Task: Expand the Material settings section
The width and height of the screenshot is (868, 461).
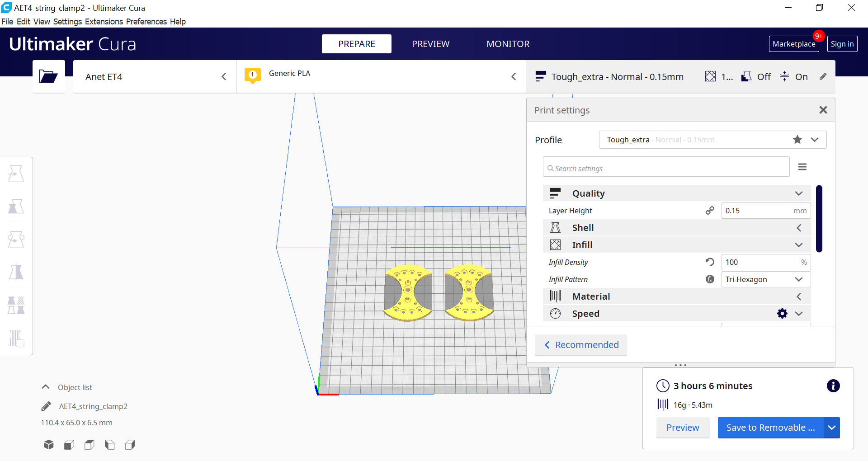Action: click(x=799, y=296)
